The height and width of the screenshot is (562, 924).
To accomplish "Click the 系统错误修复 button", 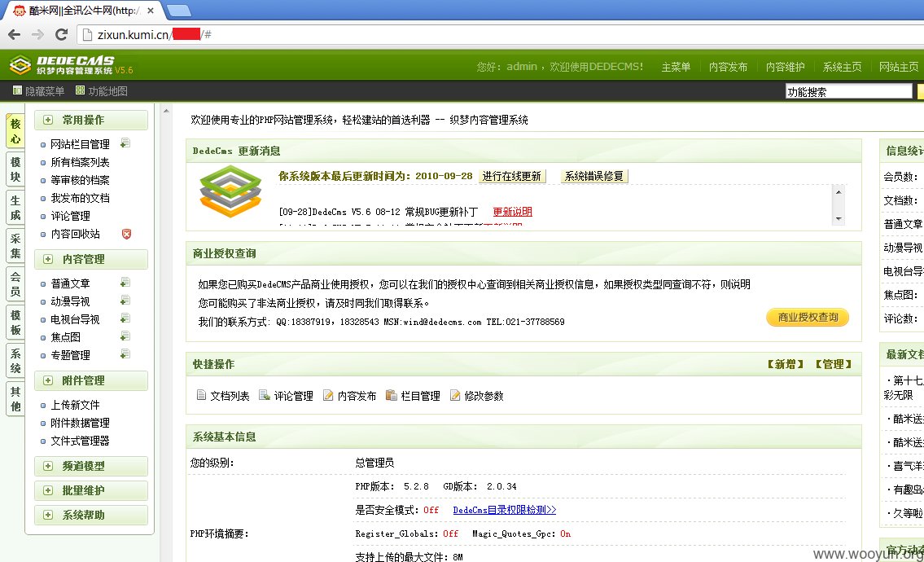I will 594,176.
